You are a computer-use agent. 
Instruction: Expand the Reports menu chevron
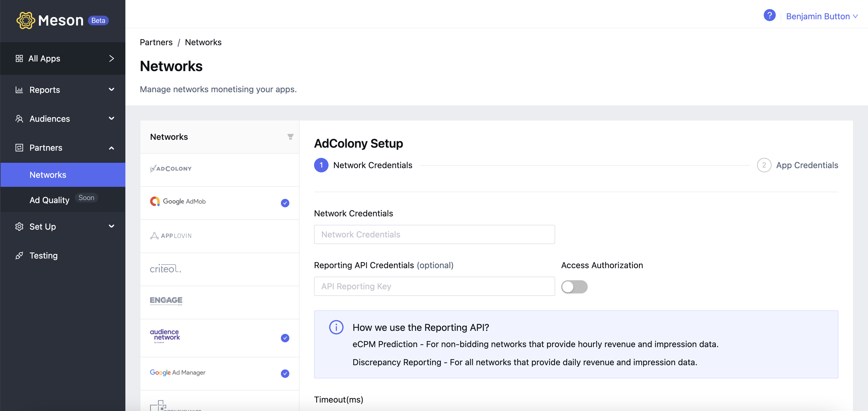tap(111, 89)
